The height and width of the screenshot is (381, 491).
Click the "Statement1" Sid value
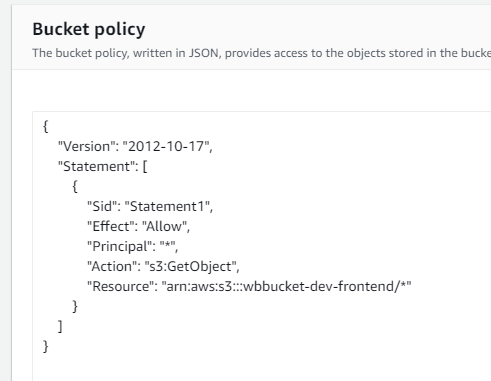(x=167, y=206)
